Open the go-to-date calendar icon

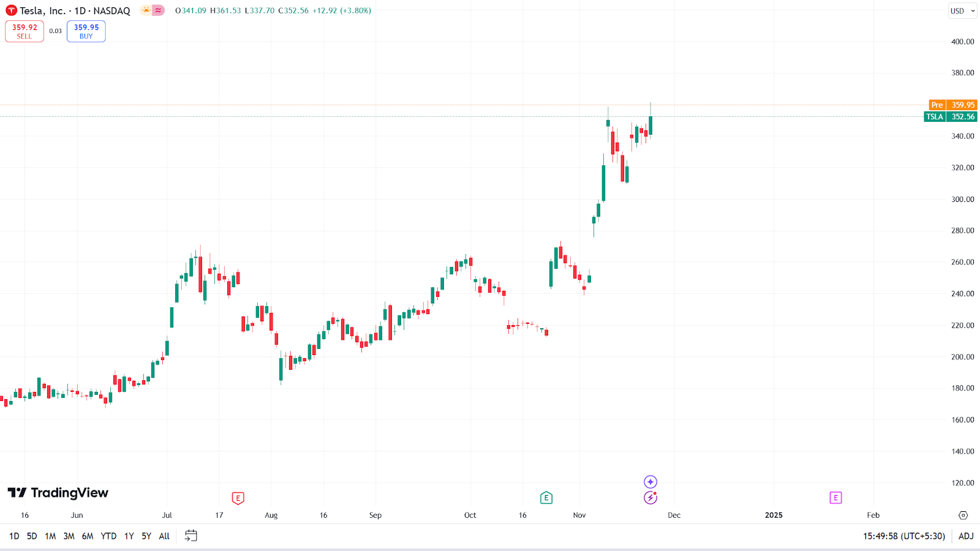tap(191, 536)
